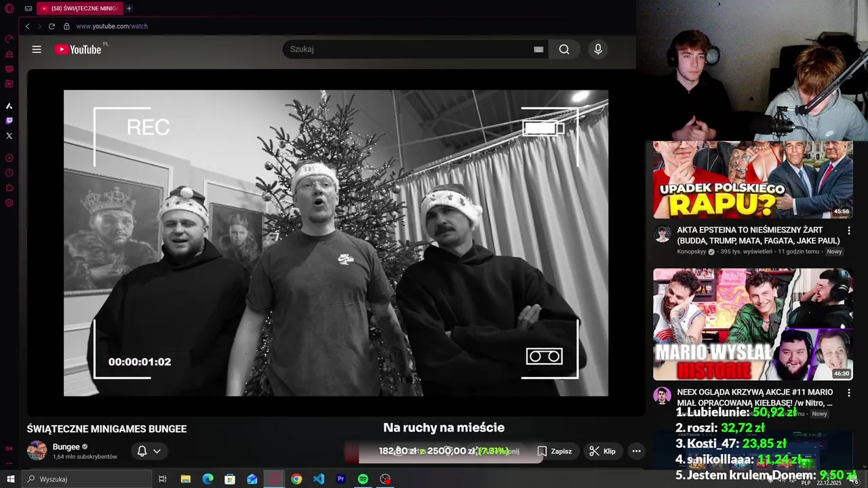This screenshot has height=488, width=868.
Task: View site info via padlock icon
Action: pyautogui.click(x=66, y=26)
